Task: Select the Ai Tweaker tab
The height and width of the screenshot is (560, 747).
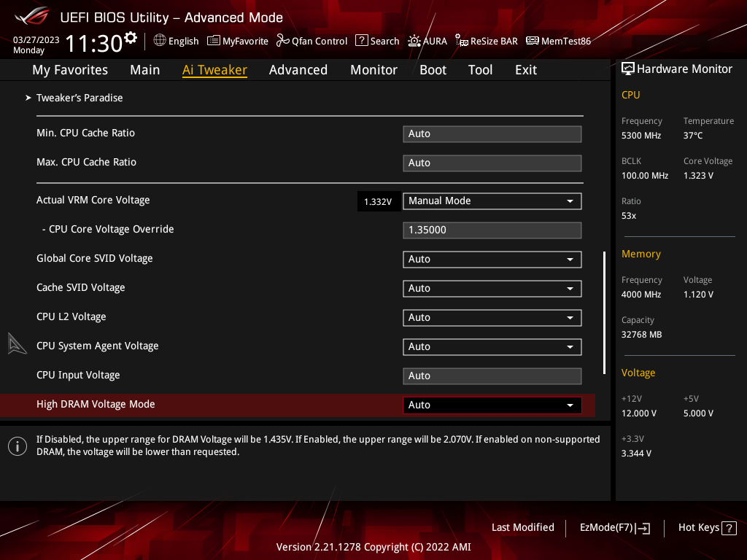Action: 214,70
